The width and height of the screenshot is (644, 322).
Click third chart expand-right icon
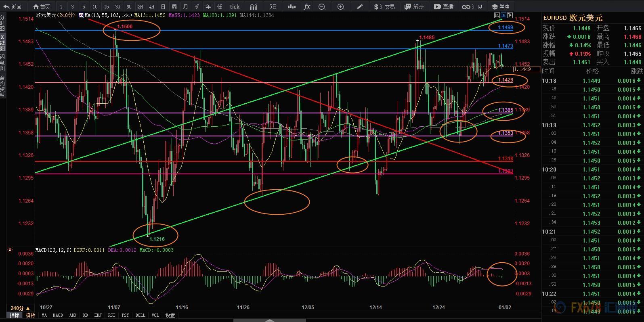(x=510, y=15)
